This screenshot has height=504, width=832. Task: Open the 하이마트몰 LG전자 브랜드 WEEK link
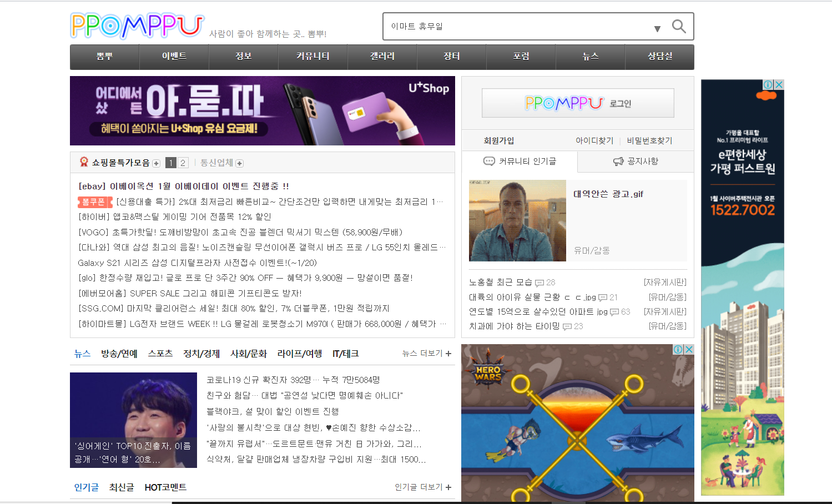[262, 324]
